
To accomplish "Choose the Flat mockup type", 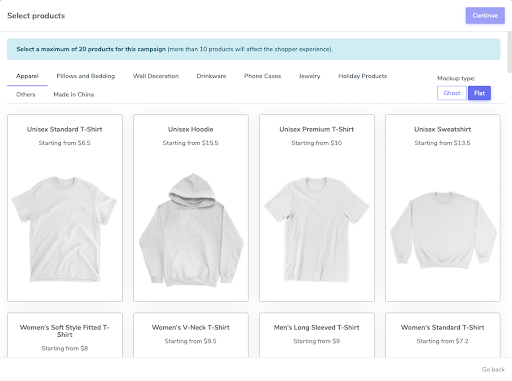I will click(479, 93).
